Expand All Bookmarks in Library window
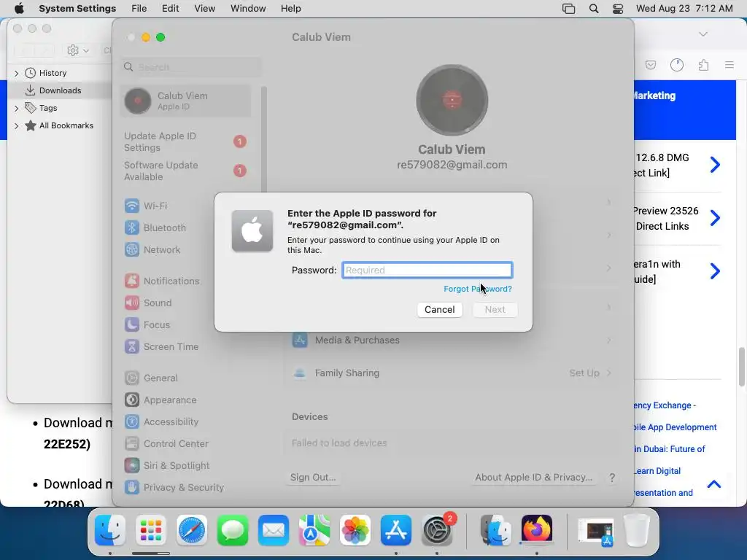747x560 pixels. point(17,125)
